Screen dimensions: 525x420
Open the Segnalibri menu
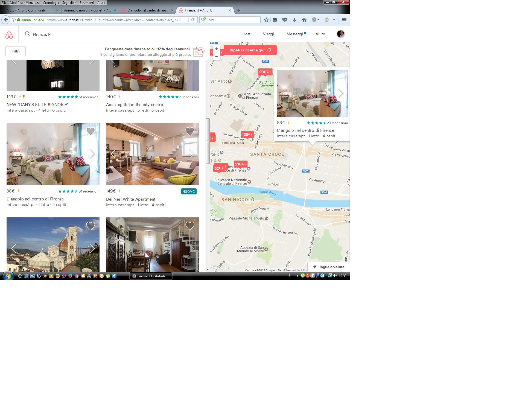(x=69, y=2)
